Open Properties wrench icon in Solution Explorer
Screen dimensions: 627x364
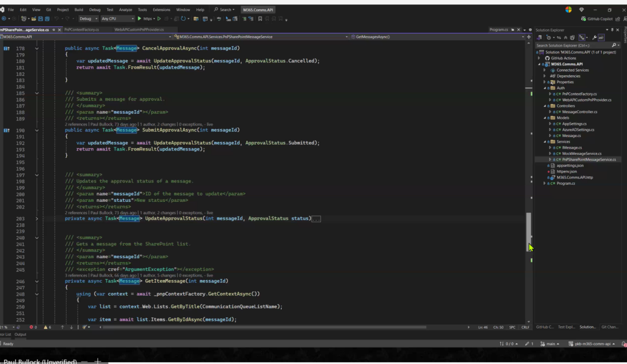click(x=594, y=37)
